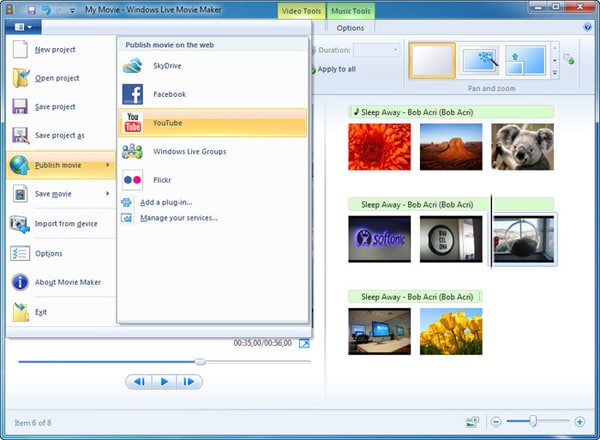The height and width of the screenshot is (440, 600).
Task: Select the third pan and zoom effect
Action: pyautogui.click(x=525, y=60)
